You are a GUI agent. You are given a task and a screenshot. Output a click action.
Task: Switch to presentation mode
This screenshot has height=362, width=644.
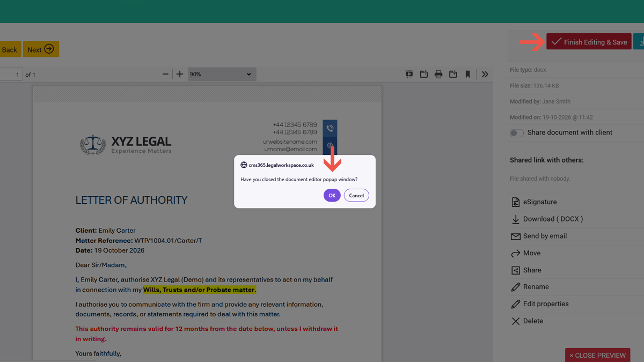click(409, 74)
